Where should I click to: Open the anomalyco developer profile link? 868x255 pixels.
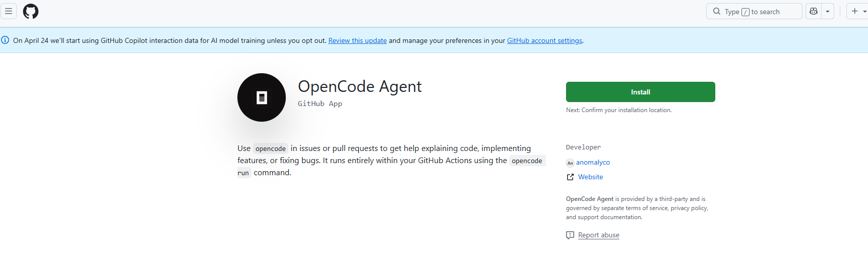[593, 162]
